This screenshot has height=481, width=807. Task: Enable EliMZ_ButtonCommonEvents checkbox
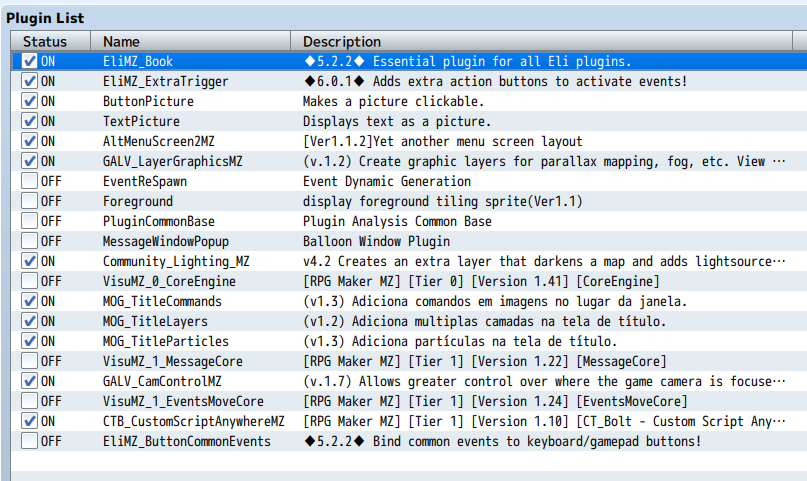pos(29,442)
